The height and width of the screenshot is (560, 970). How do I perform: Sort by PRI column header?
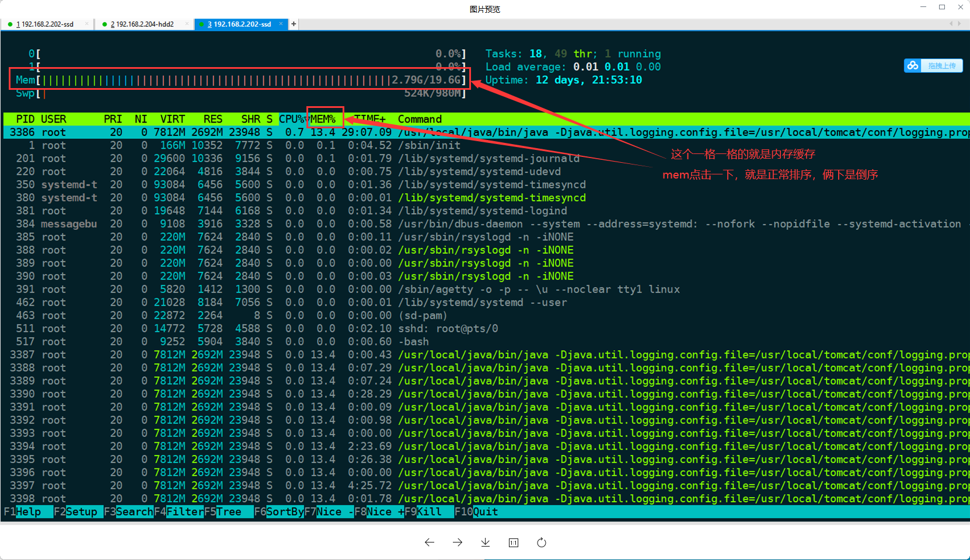coord(113,119)
